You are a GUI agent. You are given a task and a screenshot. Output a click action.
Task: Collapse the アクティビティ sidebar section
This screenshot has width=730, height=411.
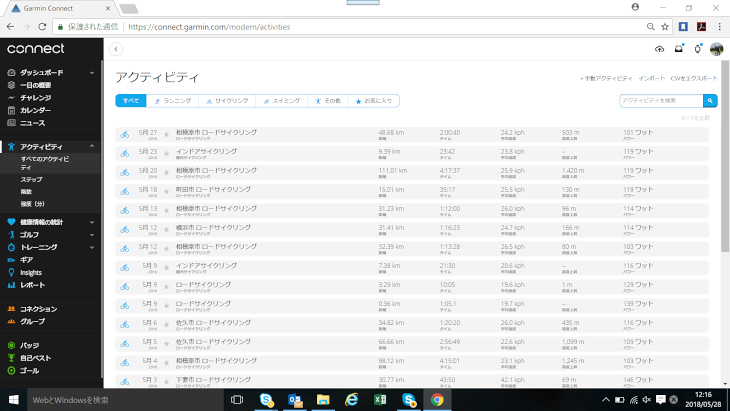(x=92, y=147)
